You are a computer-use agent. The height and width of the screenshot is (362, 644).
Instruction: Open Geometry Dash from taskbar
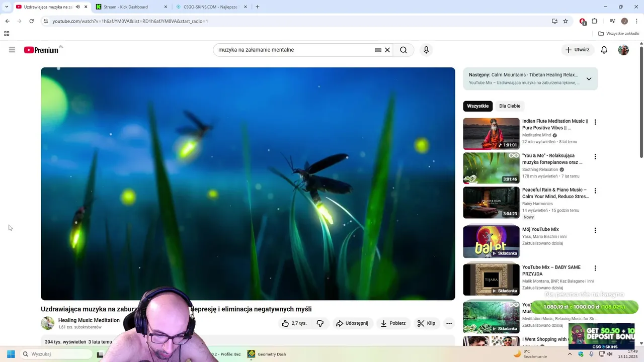pyautogui.click(x=266, y=354)
